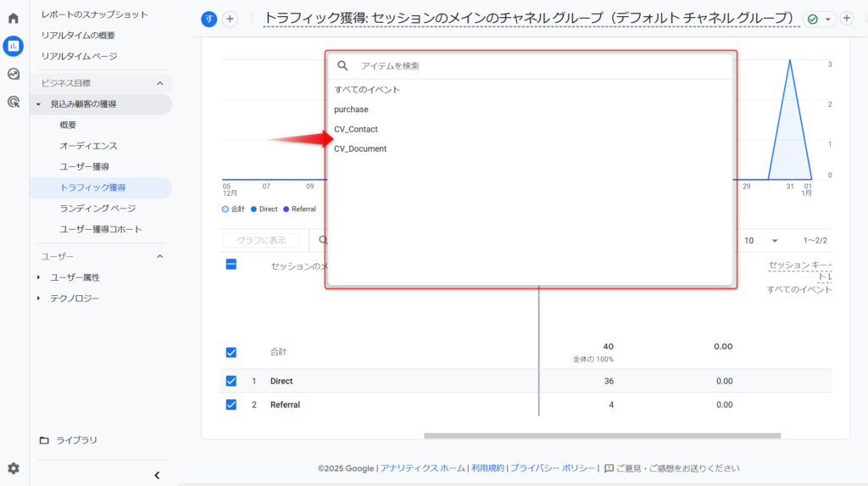Click the plus icon beside report status
Screen dimensions: 868x486
[846, 19]
